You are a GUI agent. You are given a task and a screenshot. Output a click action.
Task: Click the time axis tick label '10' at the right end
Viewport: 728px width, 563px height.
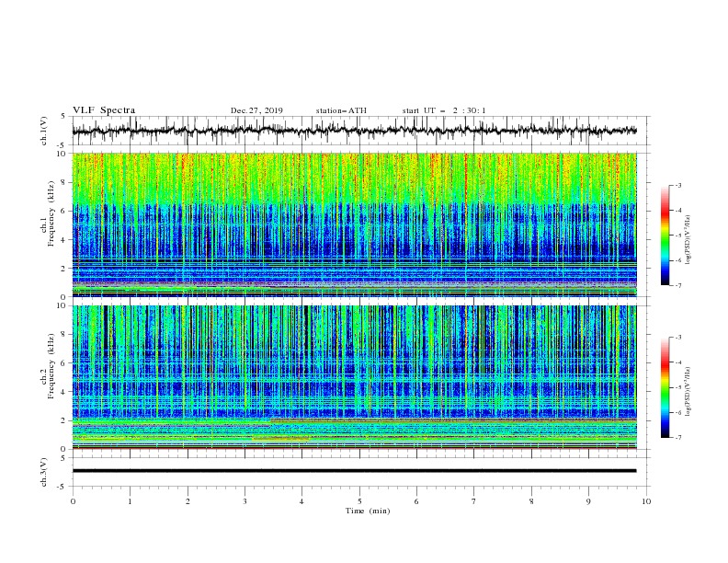(646, 501)
